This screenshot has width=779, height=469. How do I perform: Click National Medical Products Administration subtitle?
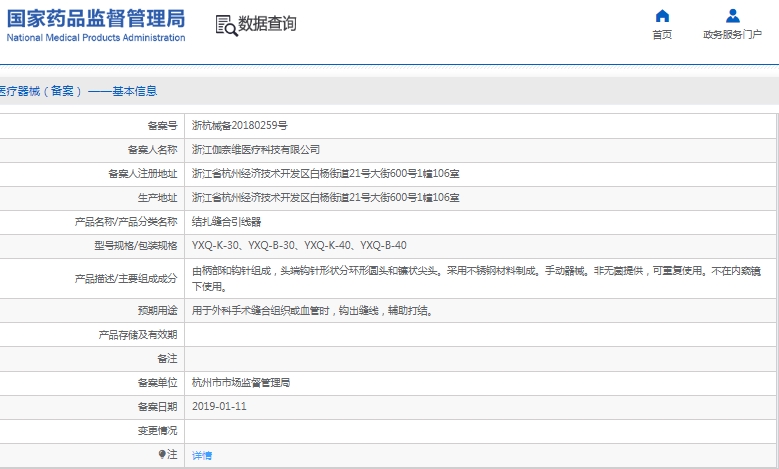tap(96, 38)
